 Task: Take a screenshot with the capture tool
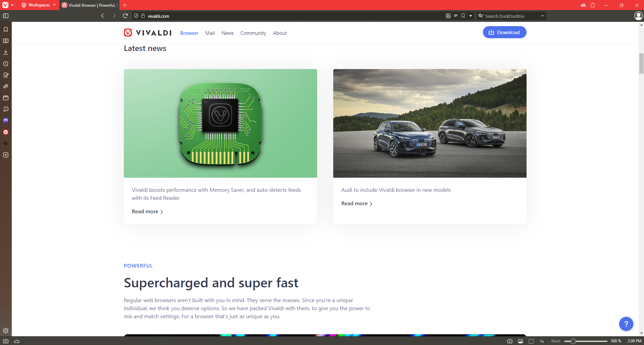point(510,341)
